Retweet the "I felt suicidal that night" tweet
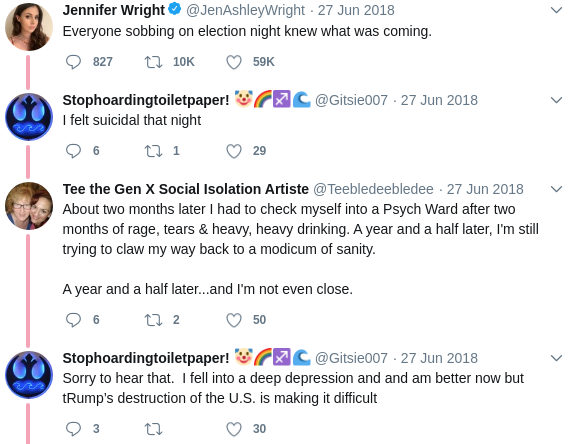 click(153, 151)
